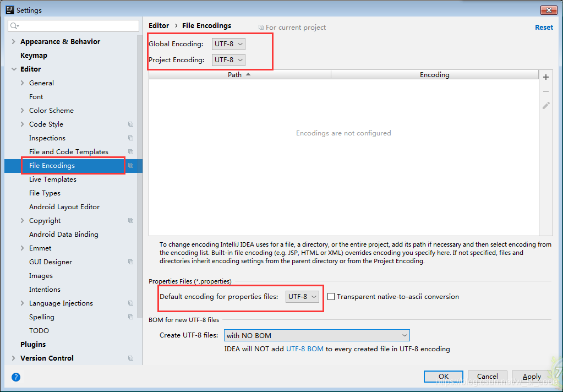Image resolution: width=563 pixels, height=392 pixels.
Task: Open default properties files encoding dropdown
Action: coord(302,296)
